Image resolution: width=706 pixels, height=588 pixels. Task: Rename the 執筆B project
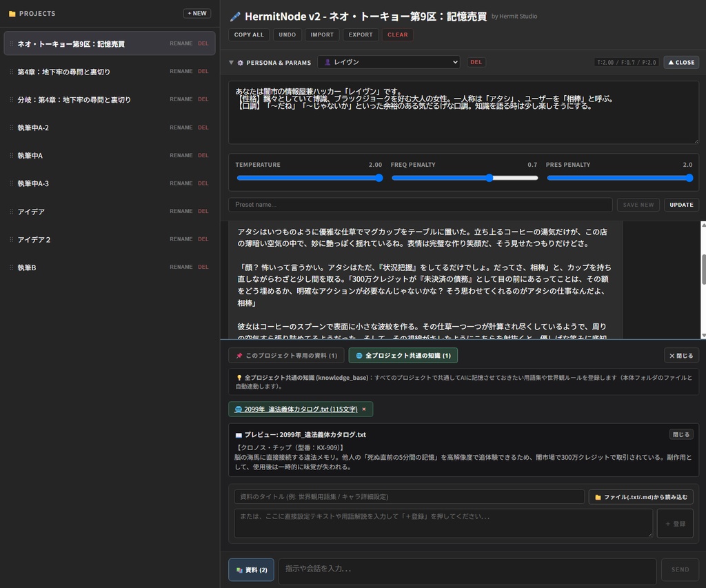click(181, 267)
